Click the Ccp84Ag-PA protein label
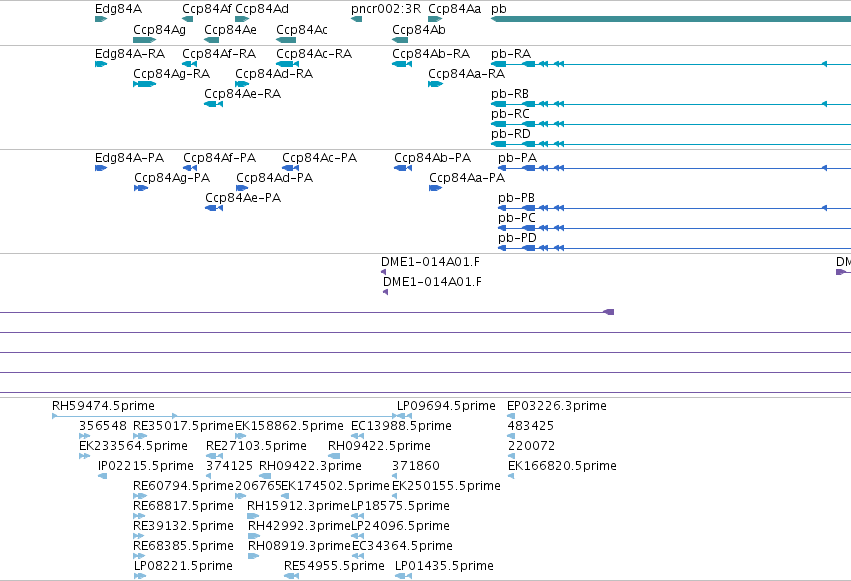This screenshot has width=851, height=581. [x=172, y=178]
